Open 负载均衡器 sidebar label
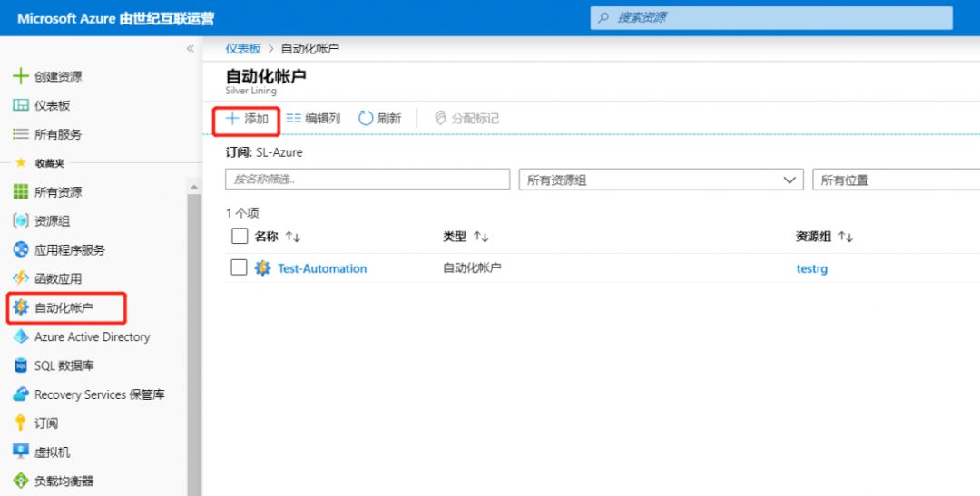The height and width of the screenshot is (496, 980). [64, 481]
